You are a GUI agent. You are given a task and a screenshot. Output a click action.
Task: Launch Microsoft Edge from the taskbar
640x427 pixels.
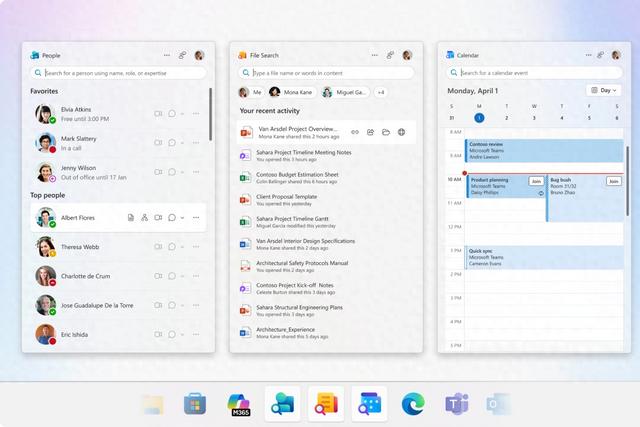pyautogui.click(x=413, y=404)
